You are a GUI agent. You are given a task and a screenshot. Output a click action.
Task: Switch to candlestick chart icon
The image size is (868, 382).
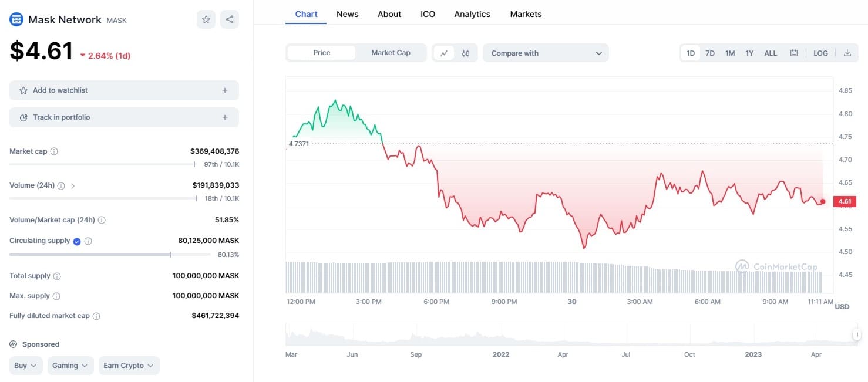[466, 53]
